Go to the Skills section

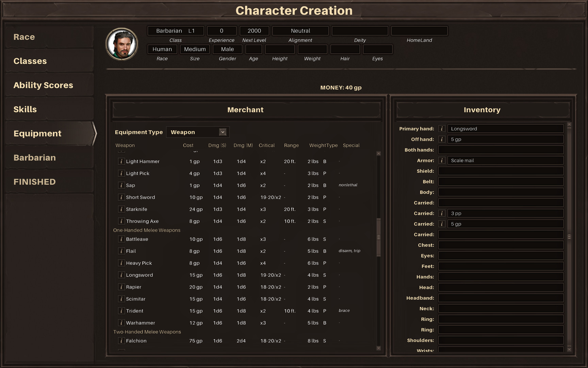(25, 109)
